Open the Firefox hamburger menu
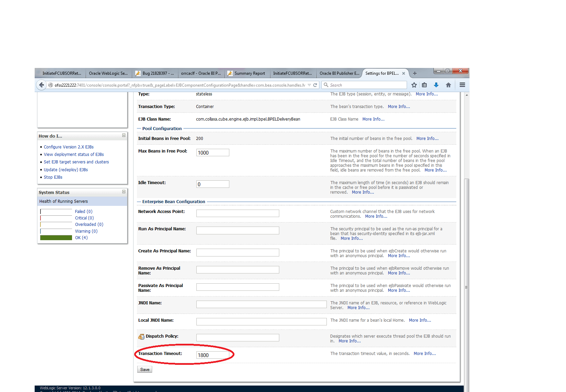 [462, 85]
